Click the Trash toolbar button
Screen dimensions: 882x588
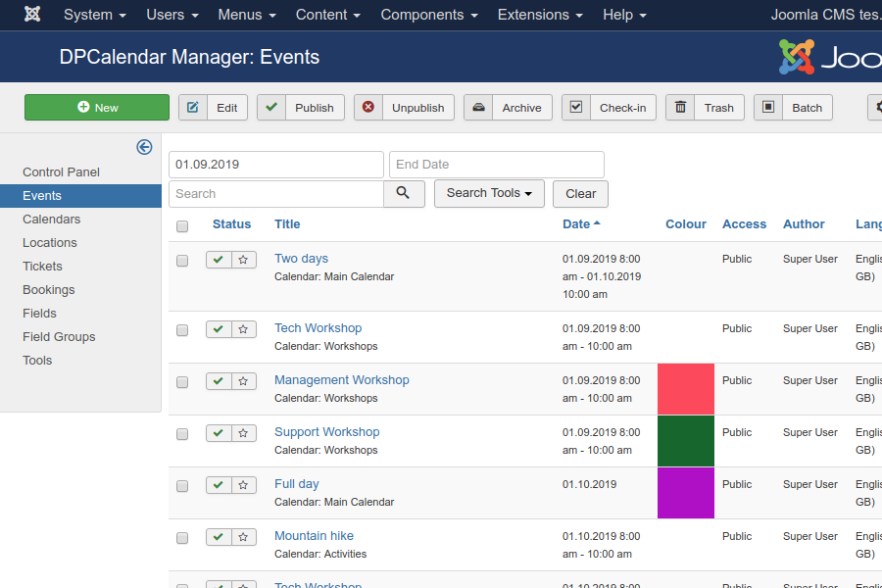pyautogui.click(x=706, y=108)
